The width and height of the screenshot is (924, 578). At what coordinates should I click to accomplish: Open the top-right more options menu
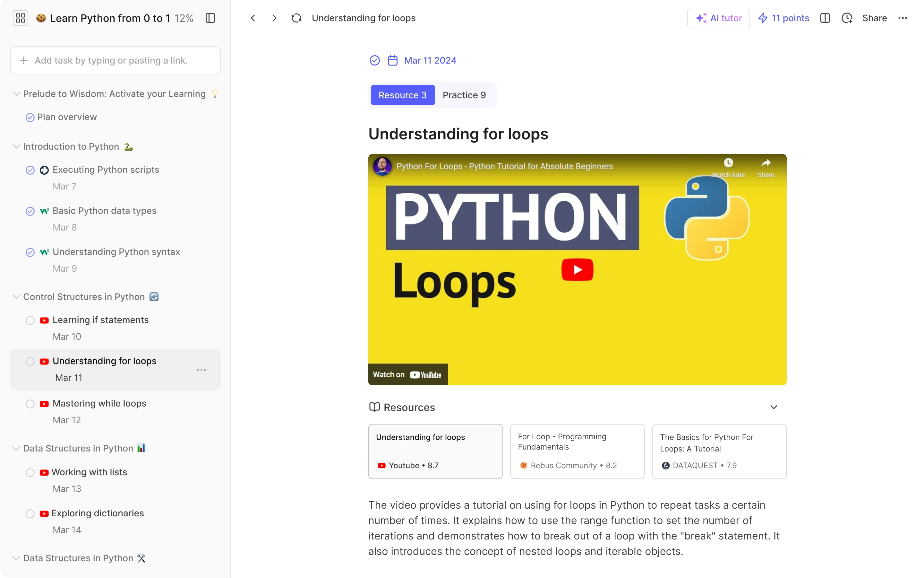(x=903, y=18)
